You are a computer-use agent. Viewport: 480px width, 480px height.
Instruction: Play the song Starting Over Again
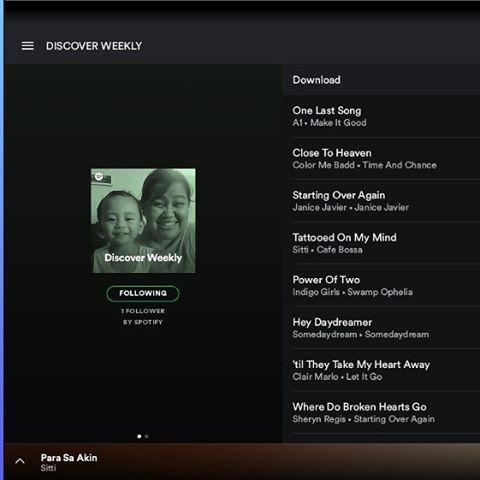point(381,201)
